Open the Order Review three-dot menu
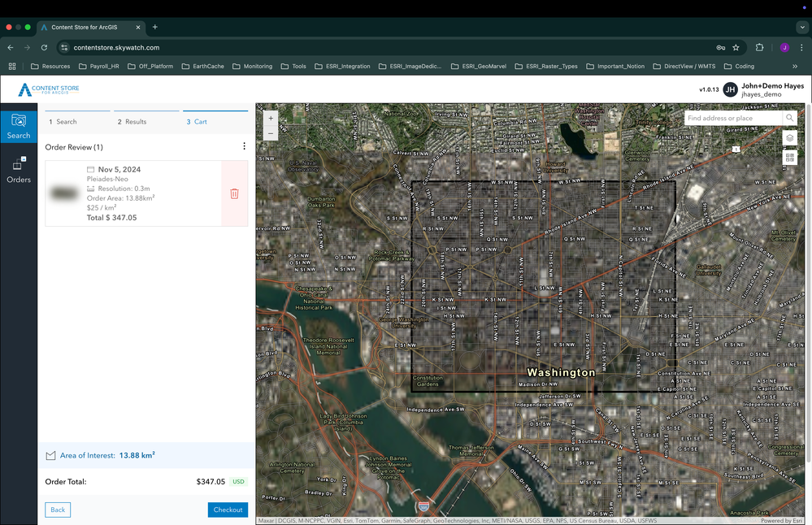 (243, 145)
